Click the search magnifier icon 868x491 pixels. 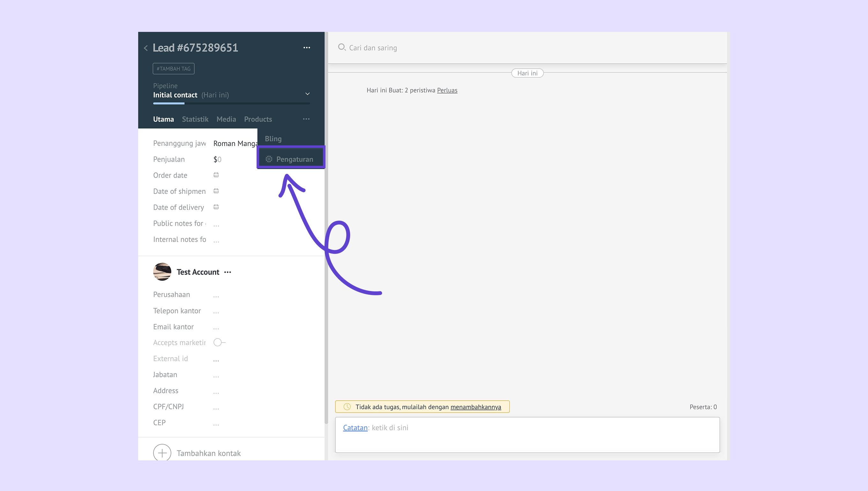(x=341, y=47)
